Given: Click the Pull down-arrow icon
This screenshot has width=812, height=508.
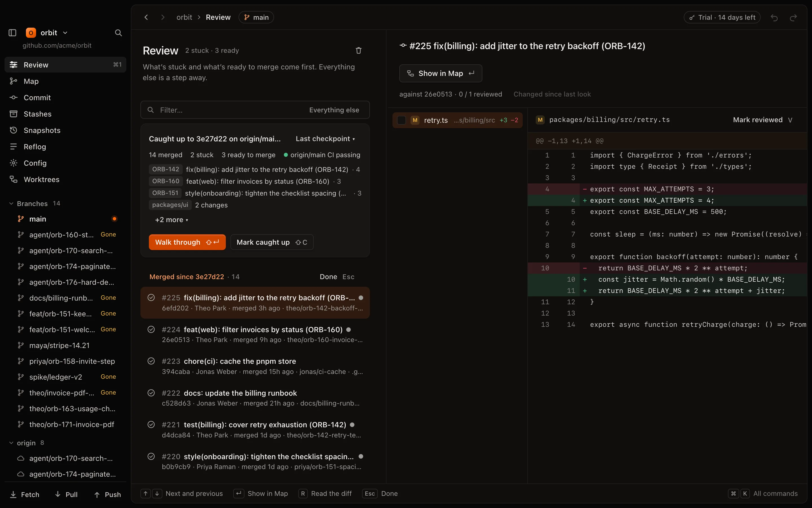Looking at the screenshot, I should [x=58, y=494].
